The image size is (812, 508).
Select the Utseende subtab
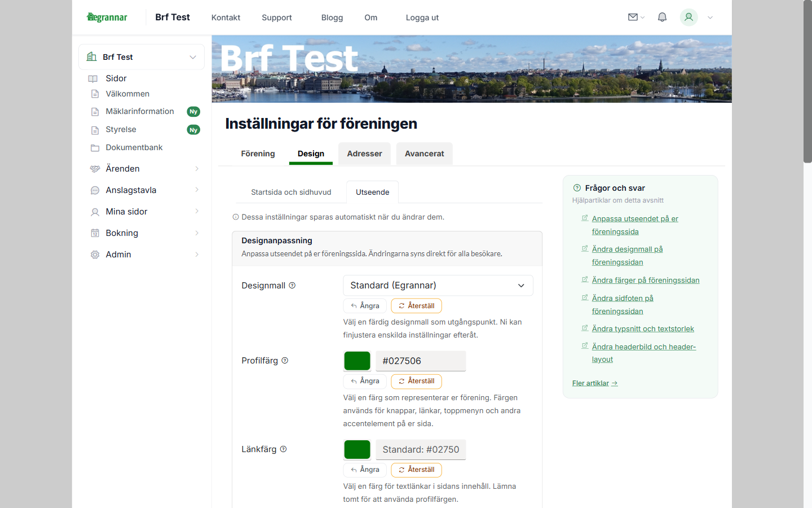[x=372, y=192]
